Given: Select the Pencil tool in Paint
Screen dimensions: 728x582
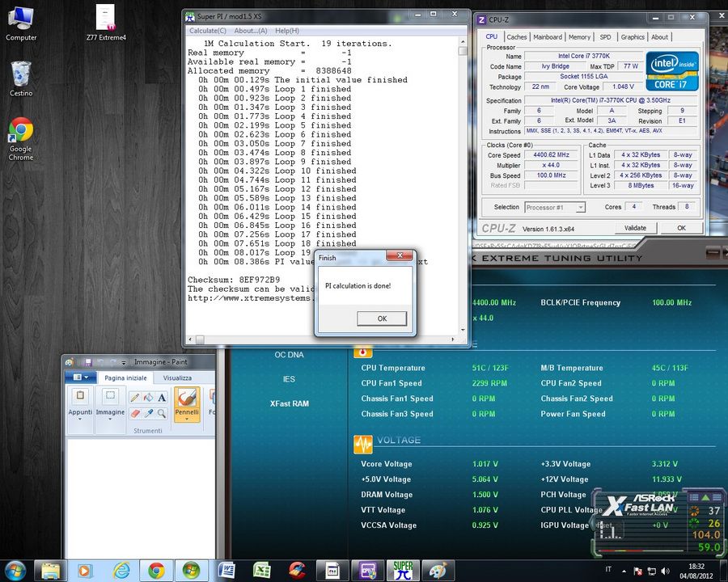Looking at the screenshot, I should pos(134,397).
